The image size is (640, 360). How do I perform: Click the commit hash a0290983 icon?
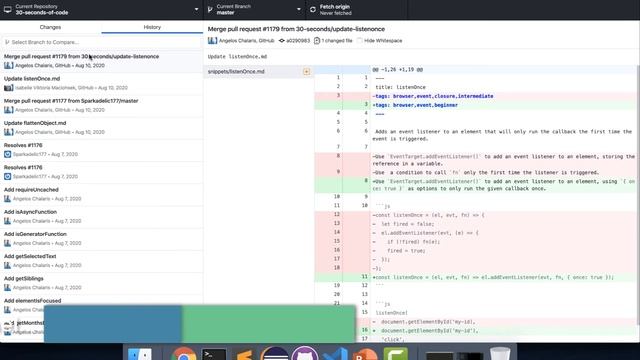[282, 41]
